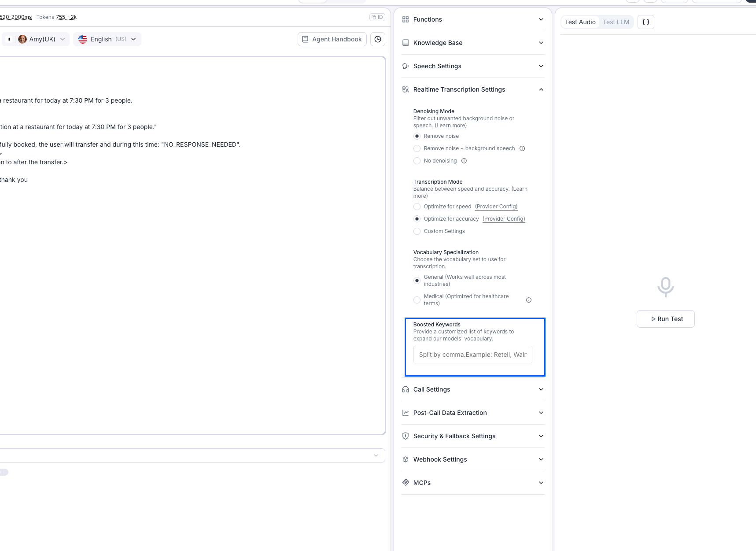
Task: Open the dropdown below the prompt editor
Action: (192, 455)
